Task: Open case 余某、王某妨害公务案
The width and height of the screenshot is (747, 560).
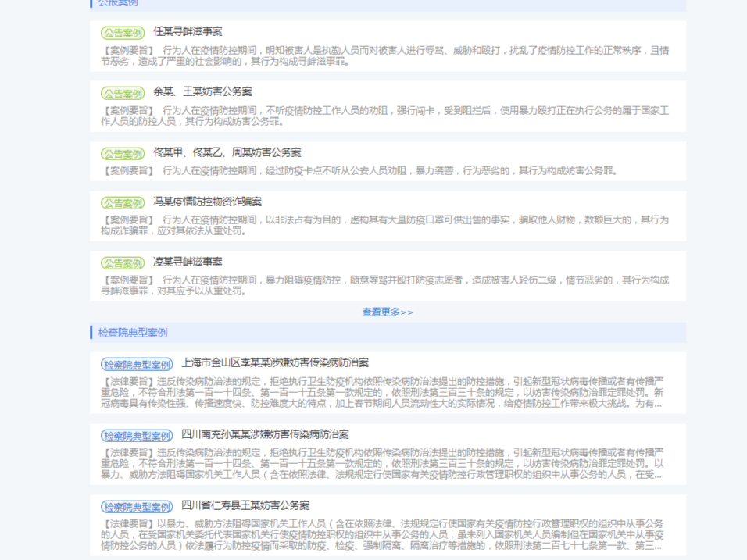Action: (202, 91)
